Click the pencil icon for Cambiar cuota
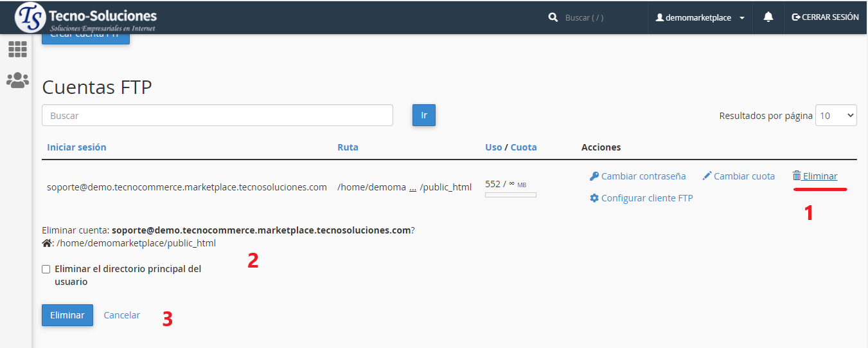 [707, 176]
